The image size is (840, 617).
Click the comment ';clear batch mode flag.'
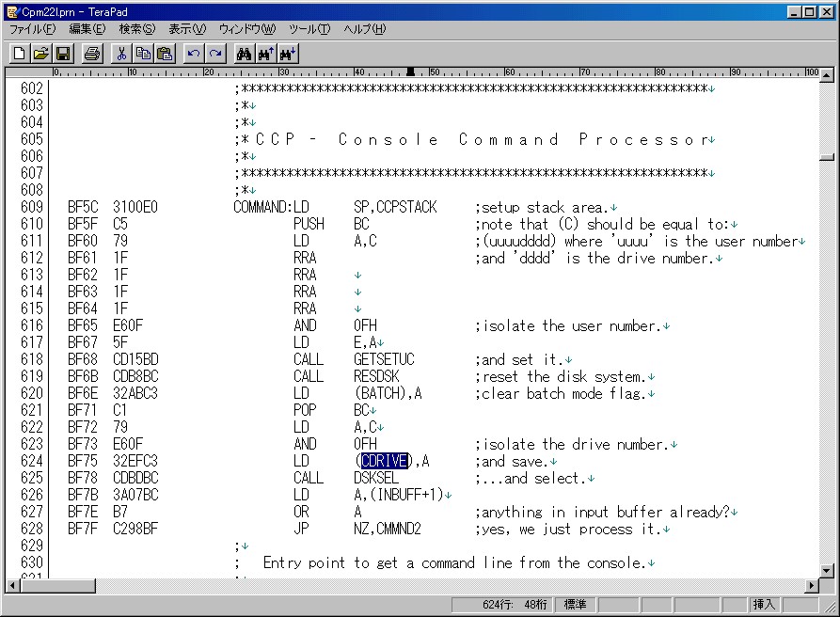[x=561, y=394]
